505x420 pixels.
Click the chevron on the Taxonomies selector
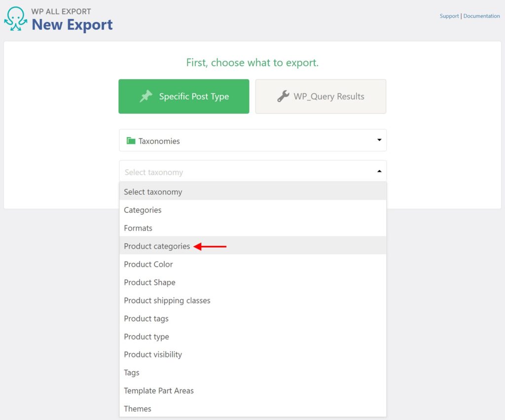(379, 140)
